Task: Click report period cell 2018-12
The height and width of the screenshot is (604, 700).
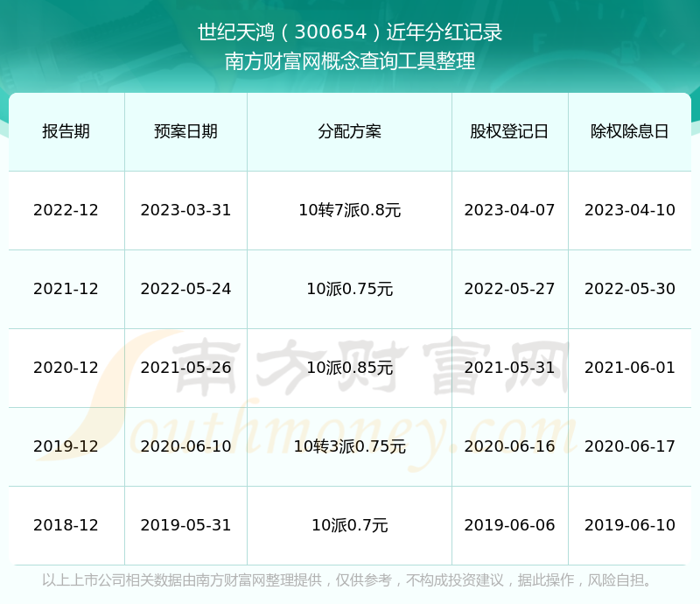Action: pos(66,525)
